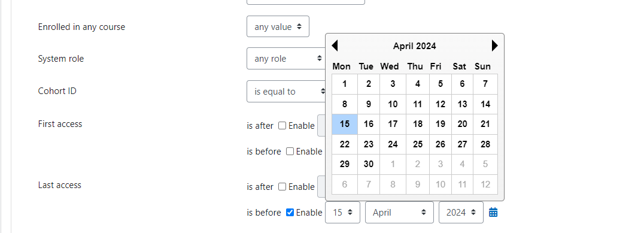Enable Last access is after checkbox
644x233 pixels.
[x=282, y=186]
